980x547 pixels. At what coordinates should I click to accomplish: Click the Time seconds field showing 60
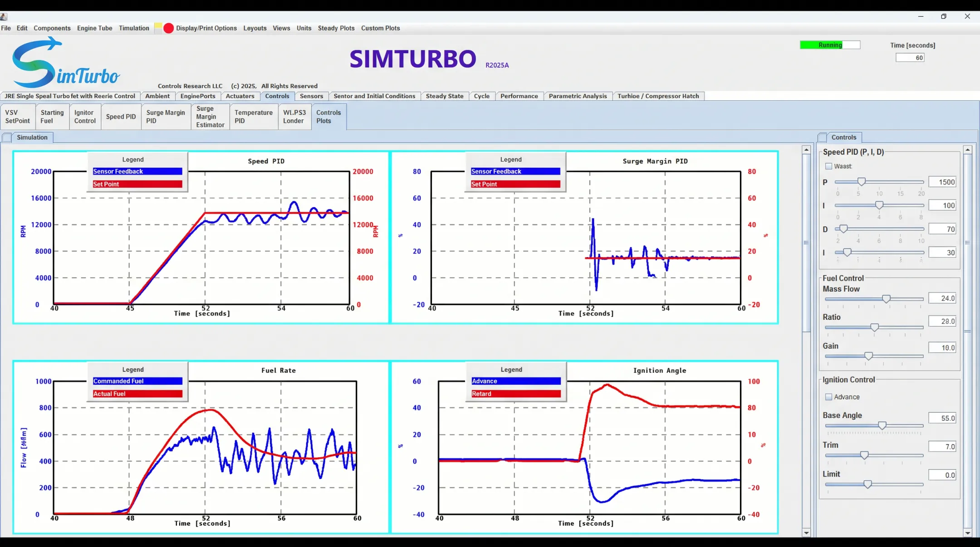[910, 58]
